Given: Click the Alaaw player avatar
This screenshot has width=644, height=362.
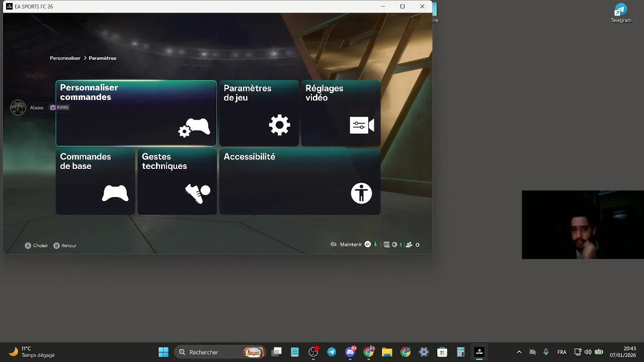Looking at the screenshot, I should [18, 108].
